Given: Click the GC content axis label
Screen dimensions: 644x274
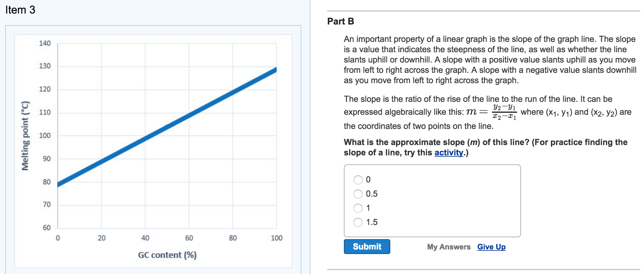Looking at the screenshot, I should click(x=166, y=255).
